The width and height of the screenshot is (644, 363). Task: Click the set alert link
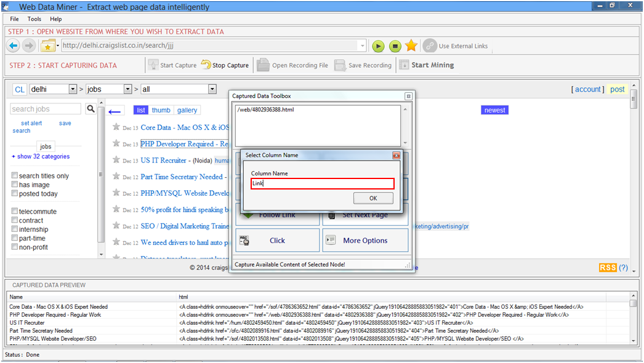coord(31,123)
